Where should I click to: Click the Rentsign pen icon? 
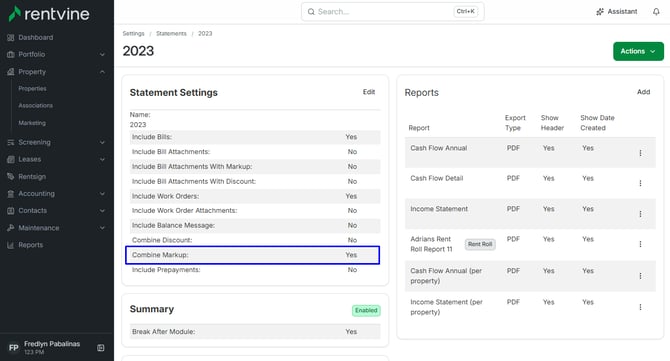coord(11,176)
